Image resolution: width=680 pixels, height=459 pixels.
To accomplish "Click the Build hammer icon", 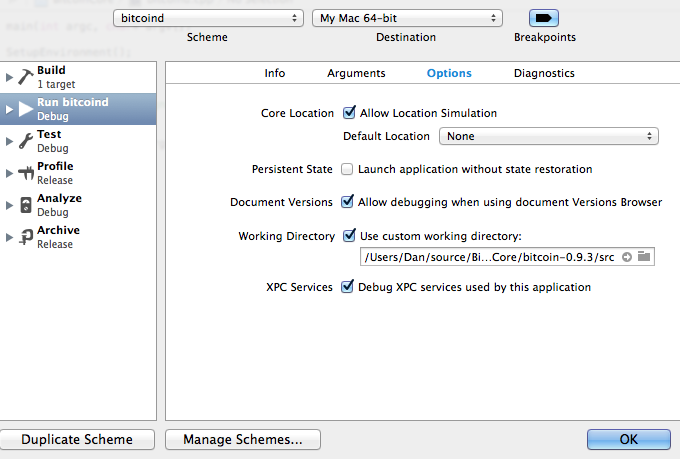I will 26,77.
